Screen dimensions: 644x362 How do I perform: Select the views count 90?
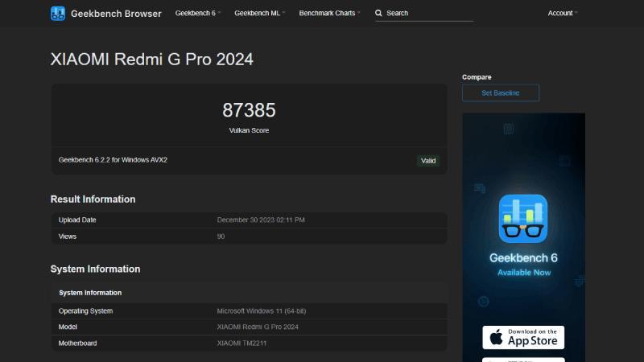point(221,237)
